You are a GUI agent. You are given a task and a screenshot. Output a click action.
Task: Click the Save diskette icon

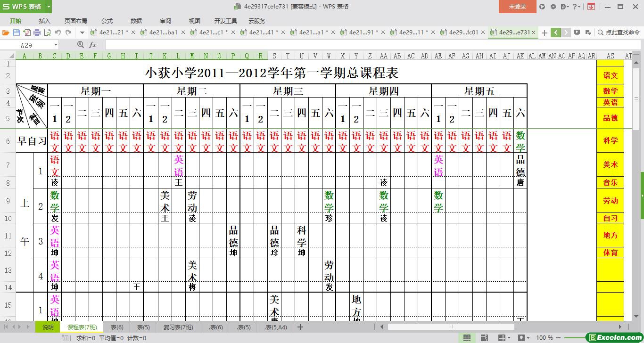pyautogui.click(x=16, y=33)
